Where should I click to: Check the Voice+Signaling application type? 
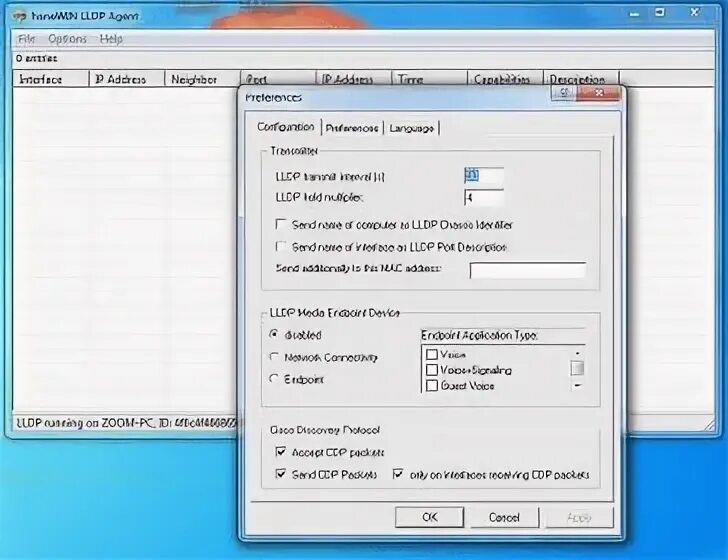coord(432,370)
